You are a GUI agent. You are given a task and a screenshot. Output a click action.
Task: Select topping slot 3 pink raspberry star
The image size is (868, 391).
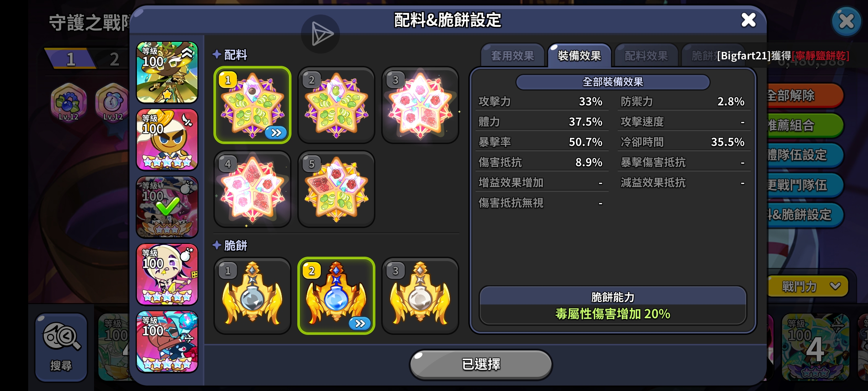[x=420, y=105]
